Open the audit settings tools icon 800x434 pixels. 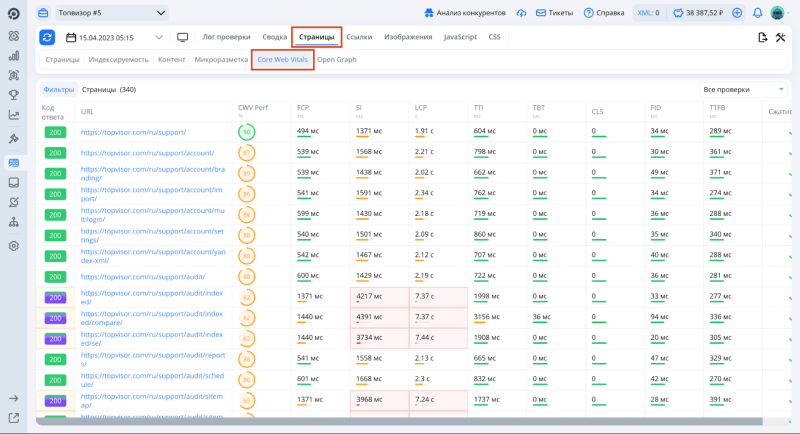pyautogui.click(x=782, y=37)
